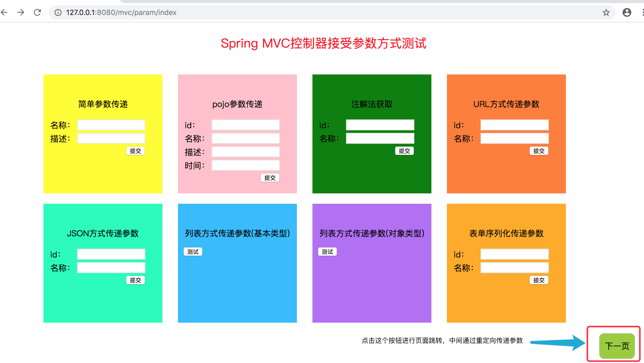Image resolution: width=644 pixels, height=363 pixels.
Task: Click the heading 注解法获取
Action: 372,104
